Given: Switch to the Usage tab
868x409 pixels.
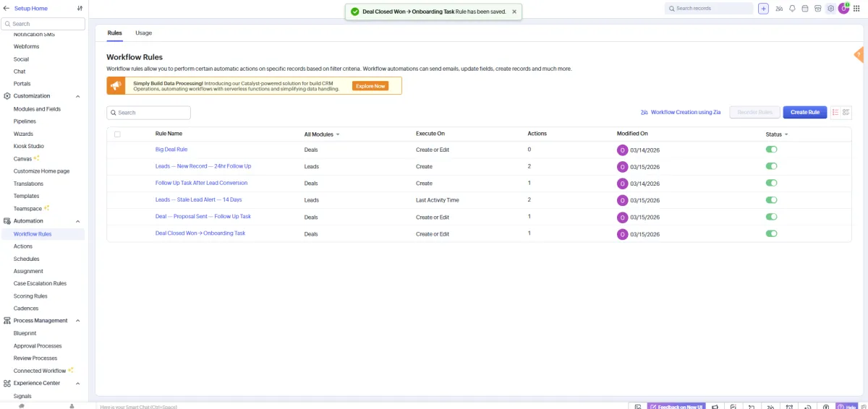Looking at the screenshot, I should coord(143,33).
